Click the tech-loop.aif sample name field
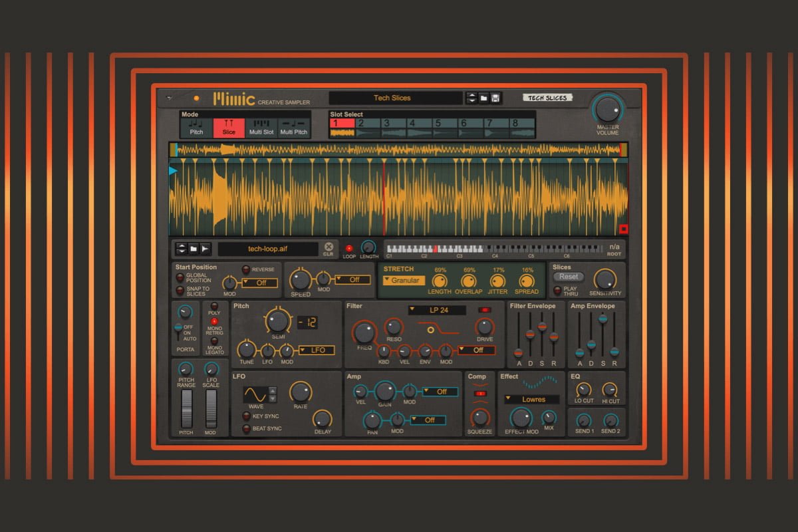Screen dimensions: 798x532 [268, 249]
